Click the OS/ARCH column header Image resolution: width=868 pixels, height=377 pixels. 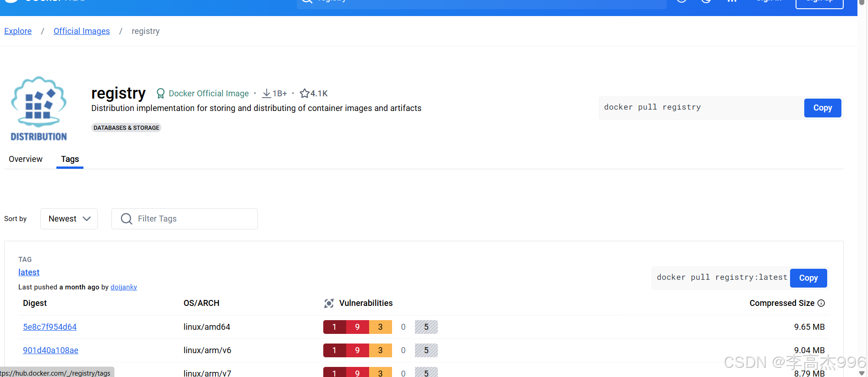point(201,303)
